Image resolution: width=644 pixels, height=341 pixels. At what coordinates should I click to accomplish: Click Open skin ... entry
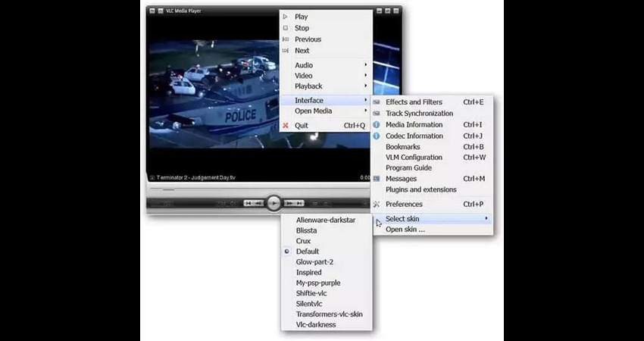tap(432, 230)
